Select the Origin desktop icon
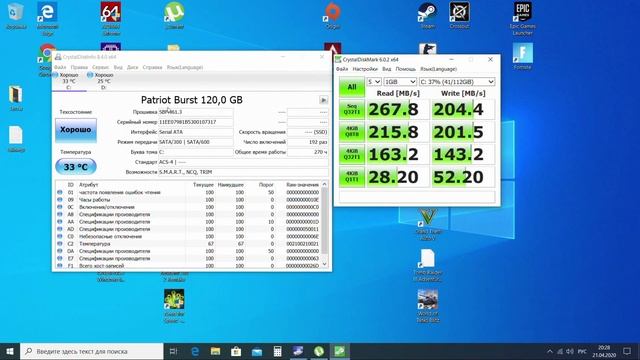The width and height of the screenshot is (640, 360). (x=333, y=16)
